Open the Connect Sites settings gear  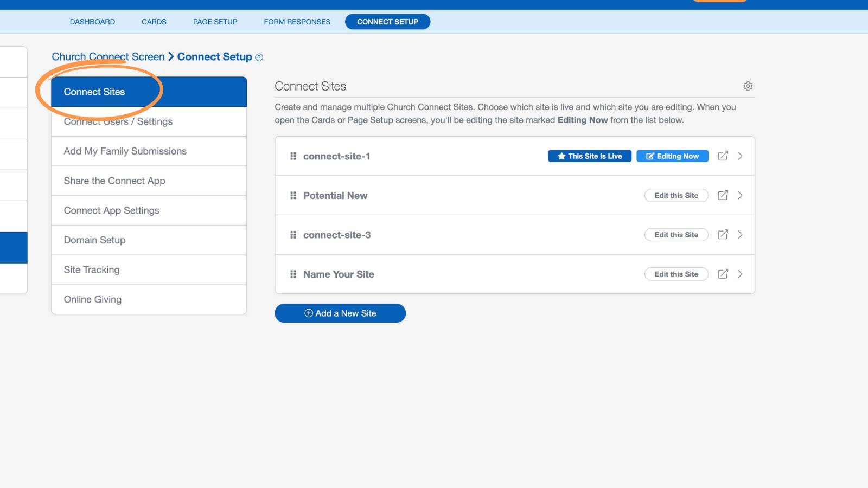pos(748,86)
